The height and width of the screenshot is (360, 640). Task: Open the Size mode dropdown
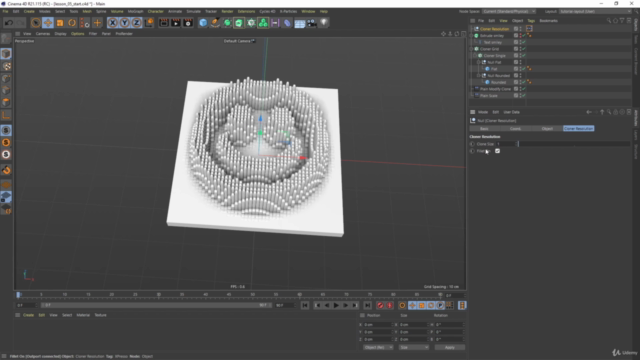point(413,347)
